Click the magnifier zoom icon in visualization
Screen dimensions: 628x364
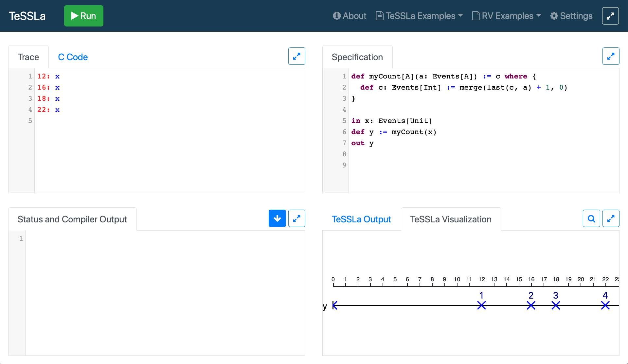point(591,218)
